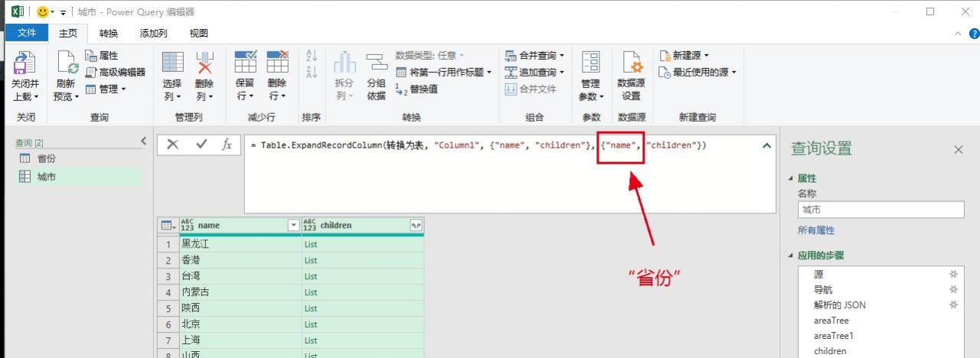Open the Recent Sources (最近使用的源) dropdown
The height and width of the screenshot is (358, 980).
click(x=697, y=72)
